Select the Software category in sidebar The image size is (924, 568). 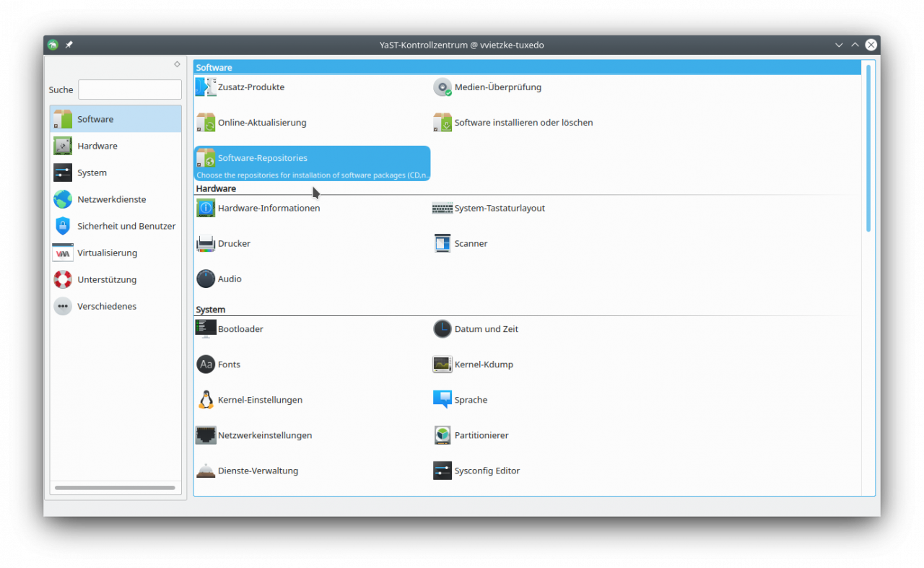click(115, 119)
